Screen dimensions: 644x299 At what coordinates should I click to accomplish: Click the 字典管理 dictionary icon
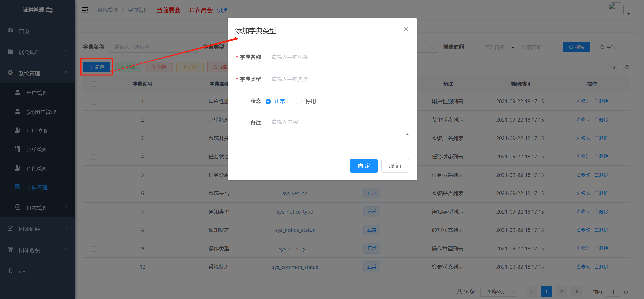coord(18,187)
